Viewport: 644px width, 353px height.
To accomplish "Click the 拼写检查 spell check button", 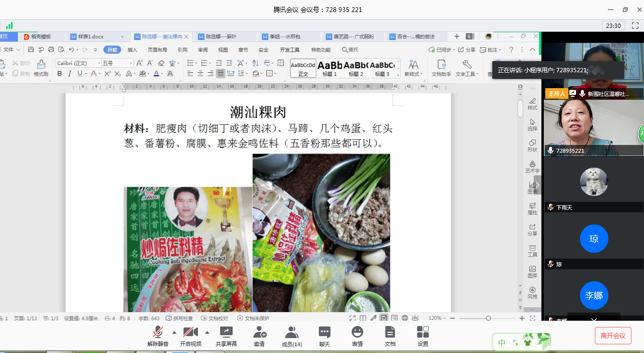I will tap(179, 318).
